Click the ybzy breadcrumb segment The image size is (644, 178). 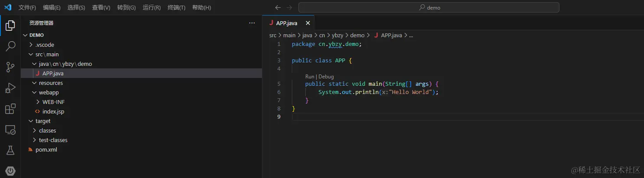[x=338, y=36]
